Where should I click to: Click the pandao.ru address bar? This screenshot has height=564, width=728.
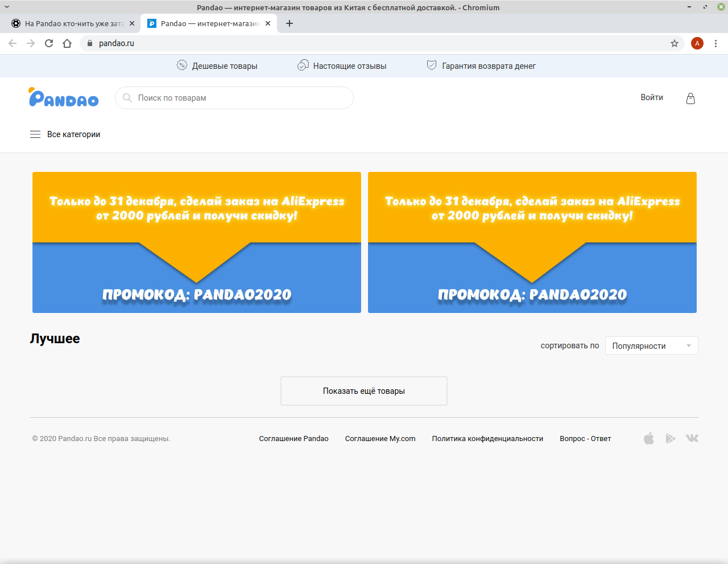pyautogui.click(x=381, y=43)
